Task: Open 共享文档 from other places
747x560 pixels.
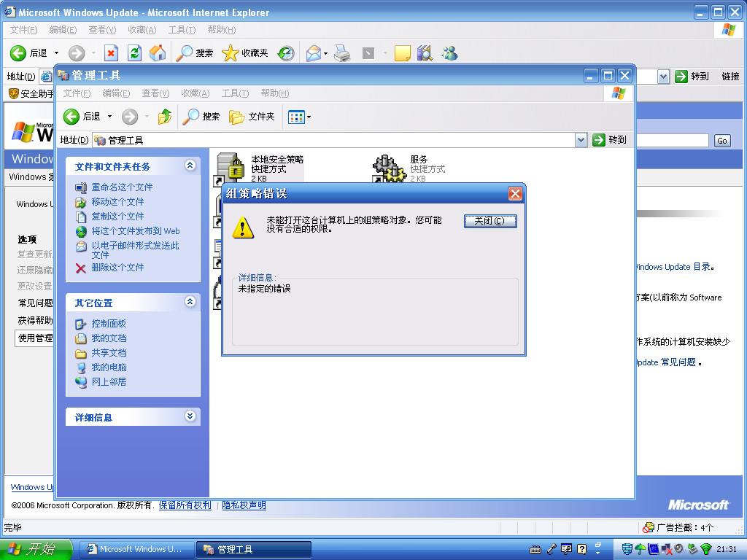Action: 109,353
